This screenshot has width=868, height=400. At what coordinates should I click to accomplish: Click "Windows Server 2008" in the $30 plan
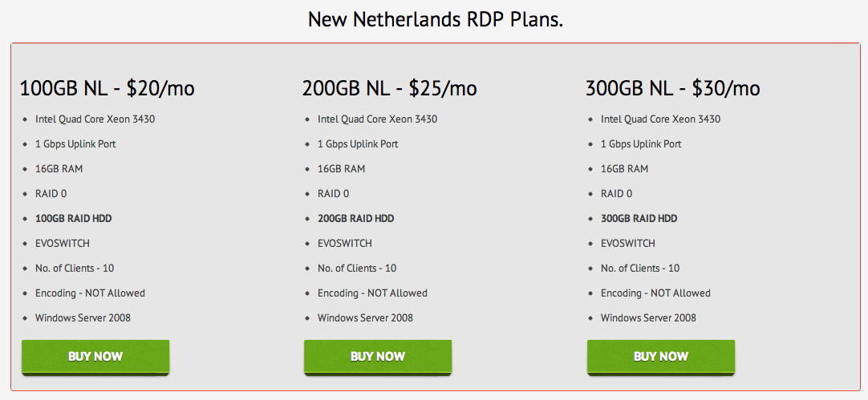click(x=648, y=318)
